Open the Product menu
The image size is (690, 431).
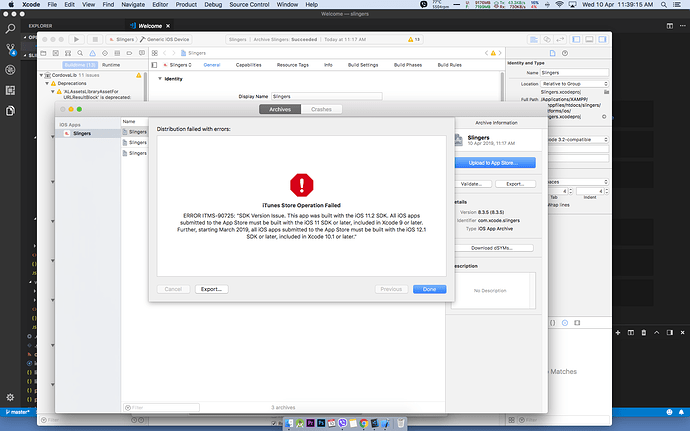pos(186,4)
